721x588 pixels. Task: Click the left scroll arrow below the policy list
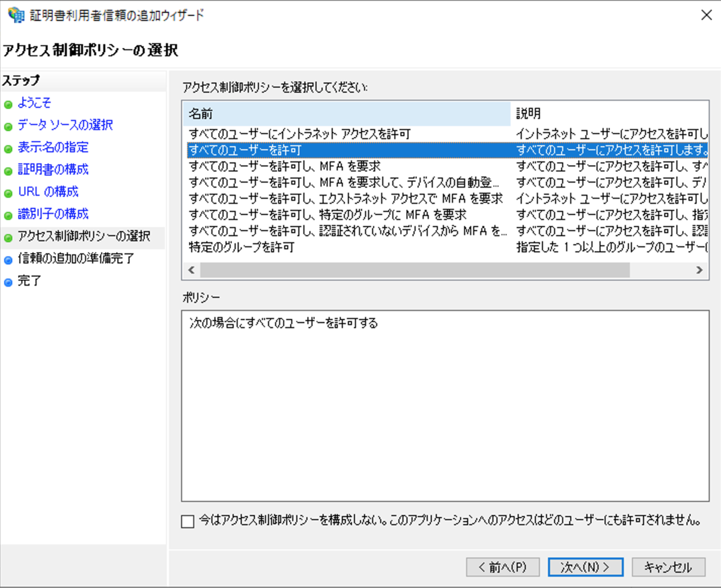coord(190,270)
